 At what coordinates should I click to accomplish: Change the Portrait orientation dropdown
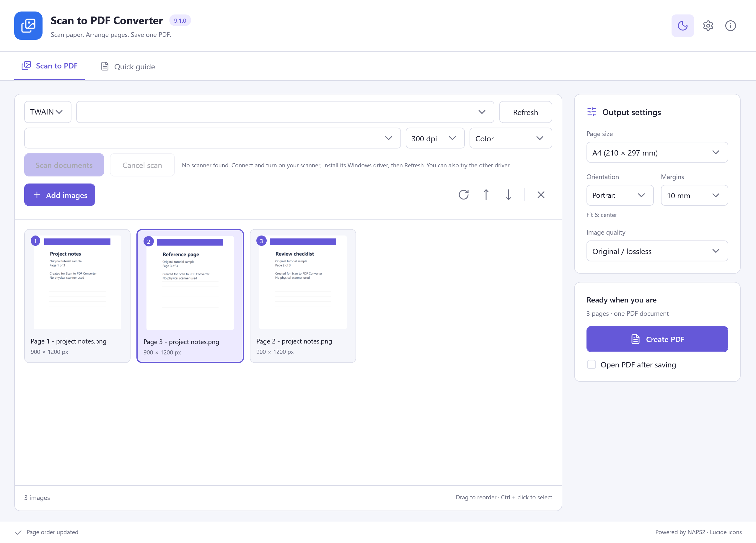pyautogui.click(x=620, y=195)
